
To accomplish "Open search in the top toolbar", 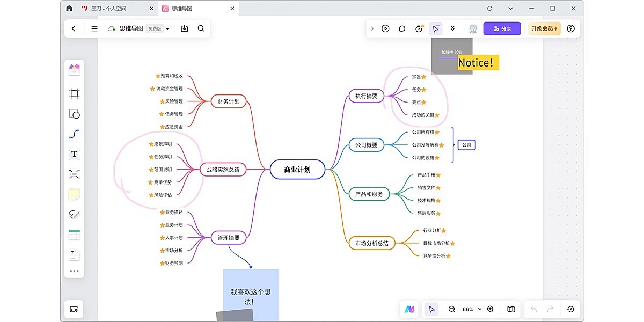I will (201, 28).
